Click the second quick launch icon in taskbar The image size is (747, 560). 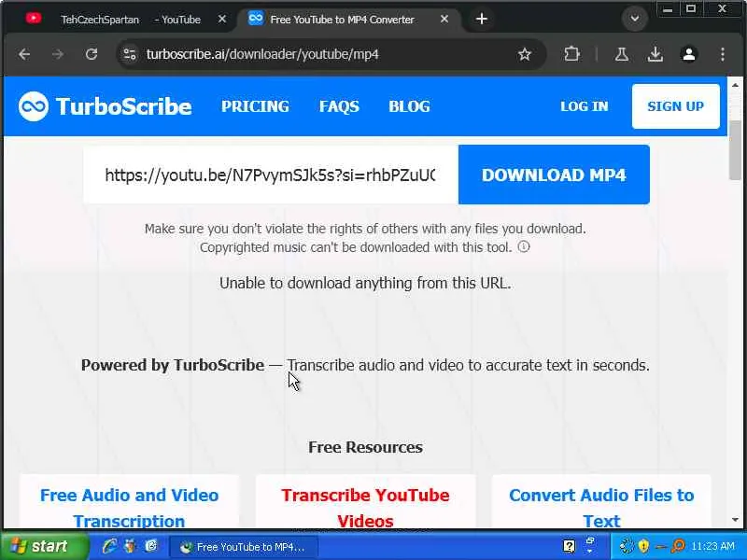(130, 546)
